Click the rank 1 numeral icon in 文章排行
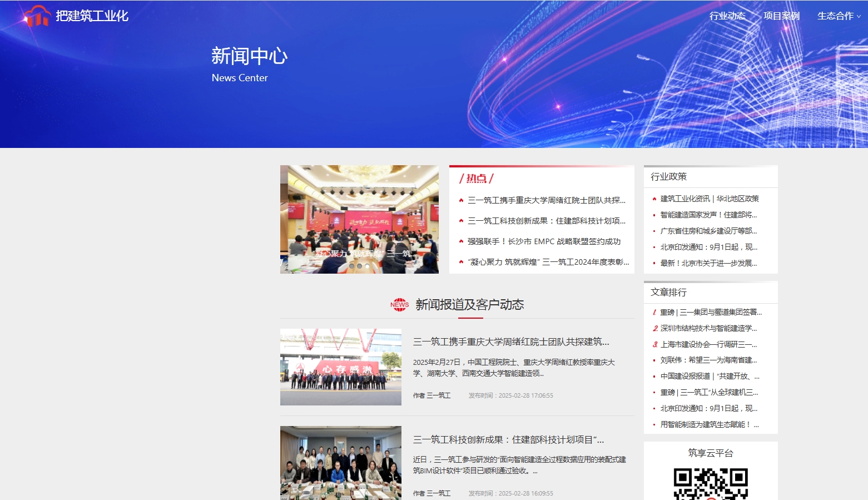 click(x=654, y=313)
